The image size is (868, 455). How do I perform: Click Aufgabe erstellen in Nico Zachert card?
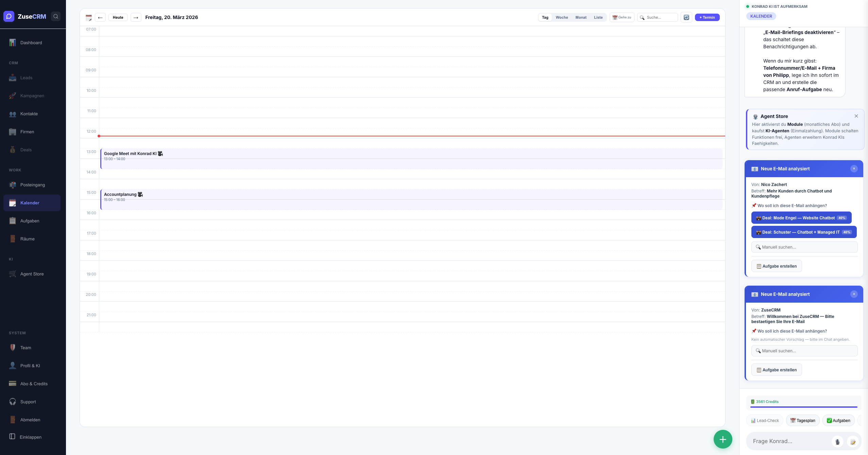pyautogui.click(x=777, y=266)
